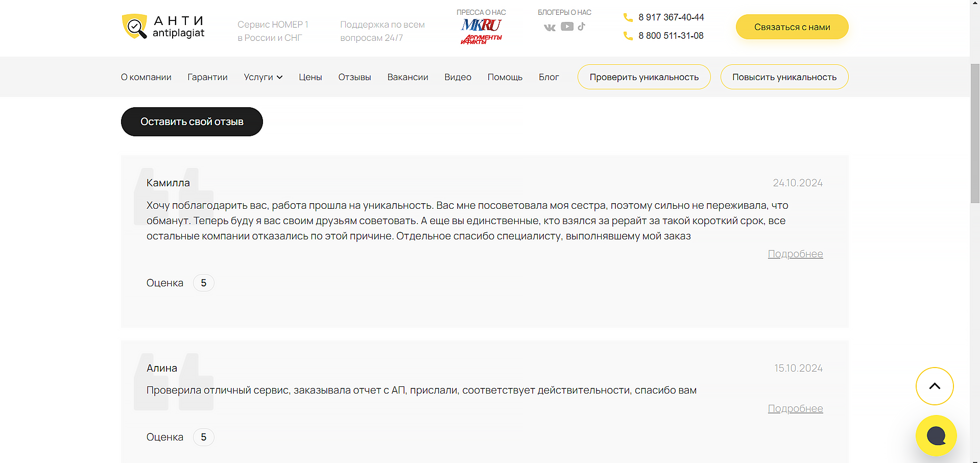980x463 pixels.
Task: Click text Поддержка по всем вопросам 24/7
Action: click(x=383, y=31)
